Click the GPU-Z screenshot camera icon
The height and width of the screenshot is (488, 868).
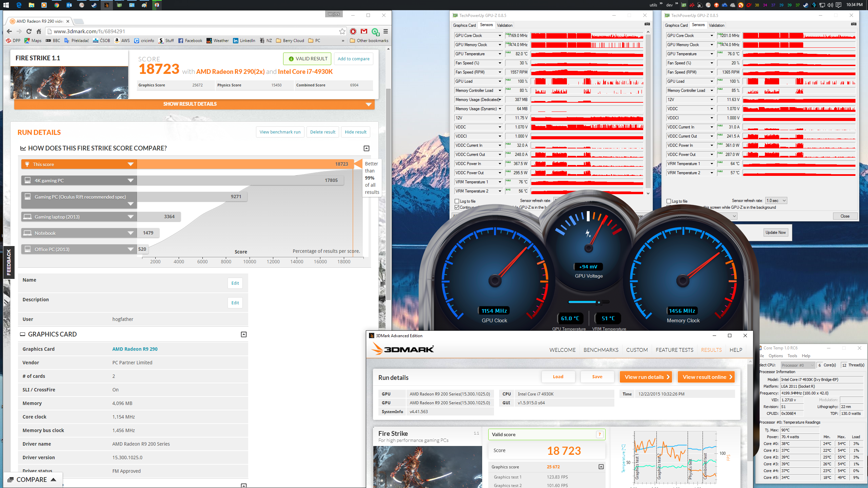647,24
